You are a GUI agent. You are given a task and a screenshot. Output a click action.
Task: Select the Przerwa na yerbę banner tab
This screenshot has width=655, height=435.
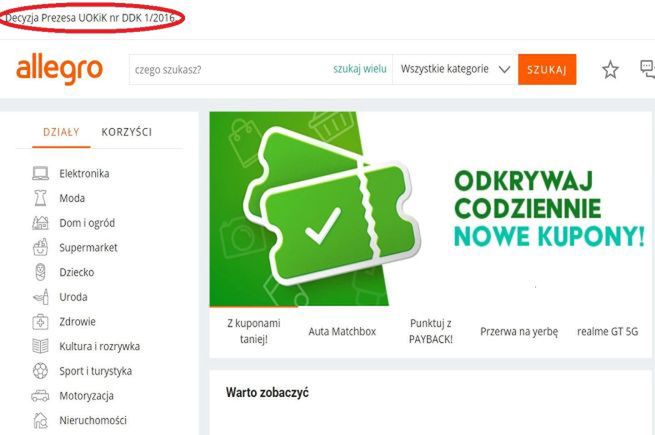point(519,331)
